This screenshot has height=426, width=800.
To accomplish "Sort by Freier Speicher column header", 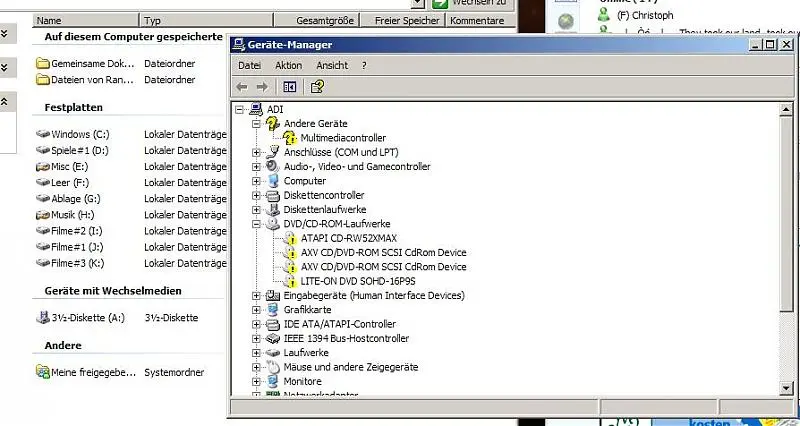I will 407,20.
